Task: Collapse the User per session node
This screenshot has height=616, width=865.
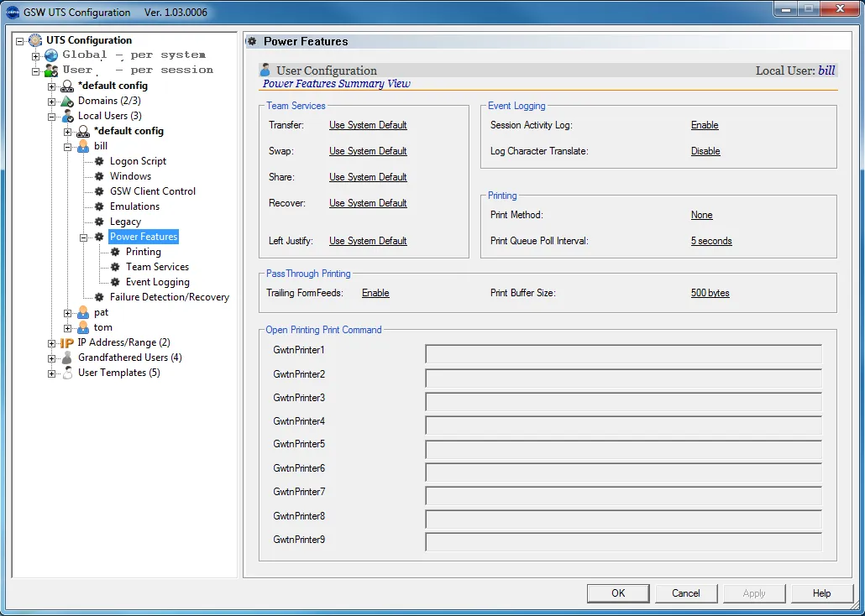Action: (x=36, y=71)
